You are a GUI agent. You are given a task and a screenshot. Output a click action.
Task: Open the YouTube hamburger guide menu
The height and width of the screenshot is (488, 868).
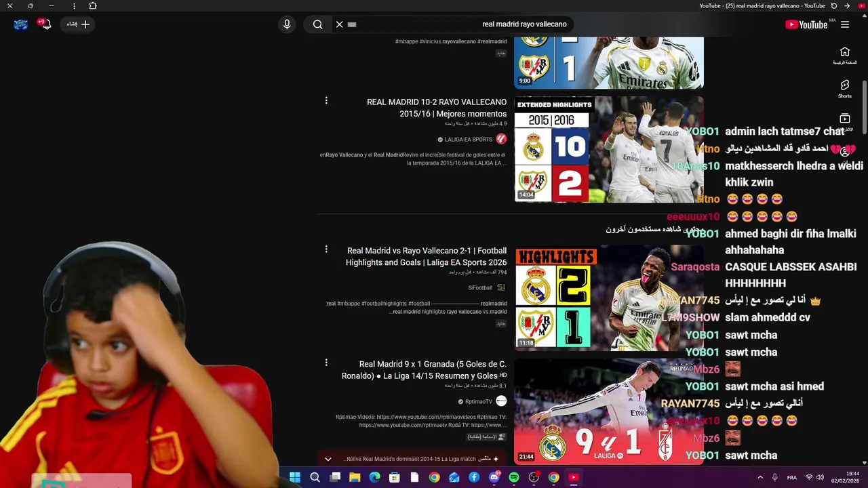(x=844, y=24)
